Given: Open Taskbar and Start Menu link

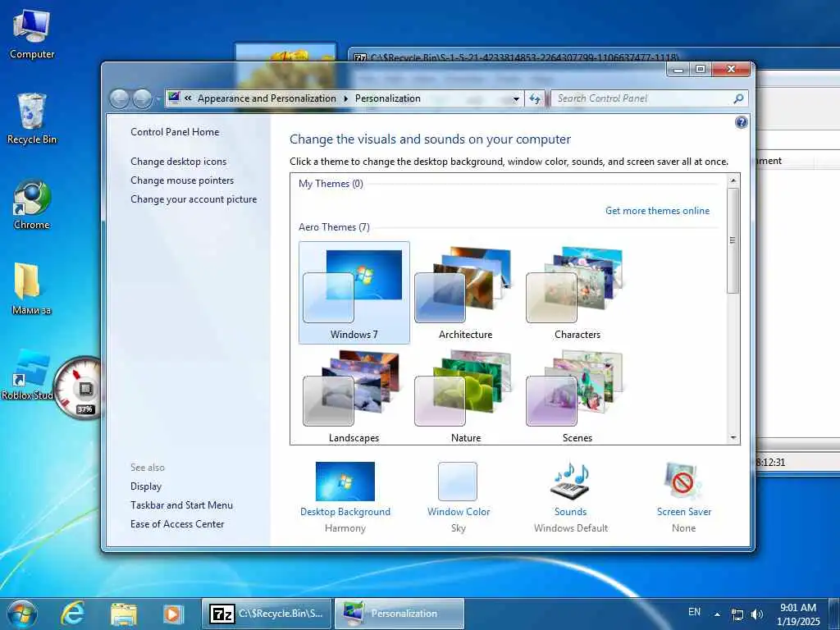Looking at the screenshot, I should pos(181,504).
